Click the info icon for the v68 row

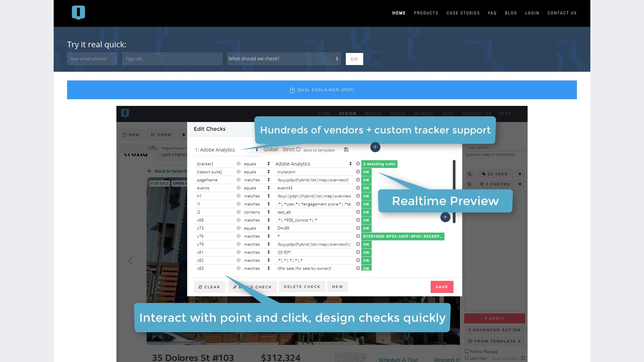click(238, 220)
